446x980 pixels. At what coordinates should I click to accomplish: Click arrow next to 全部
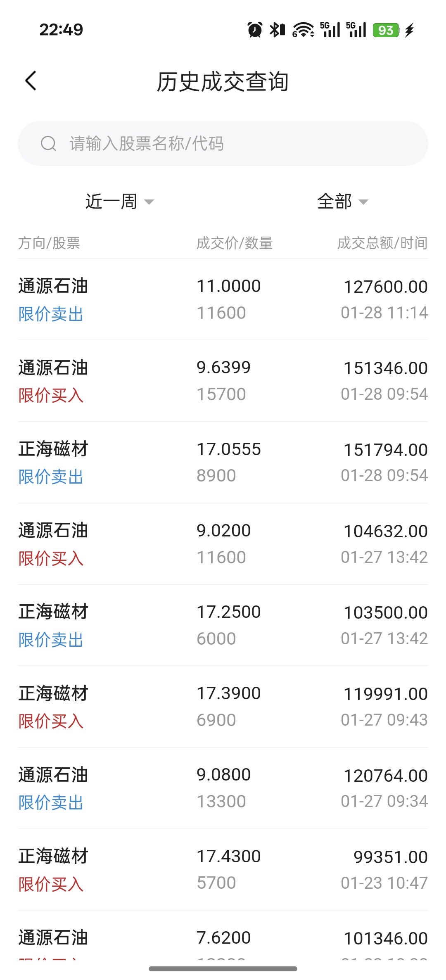point(363,202)
